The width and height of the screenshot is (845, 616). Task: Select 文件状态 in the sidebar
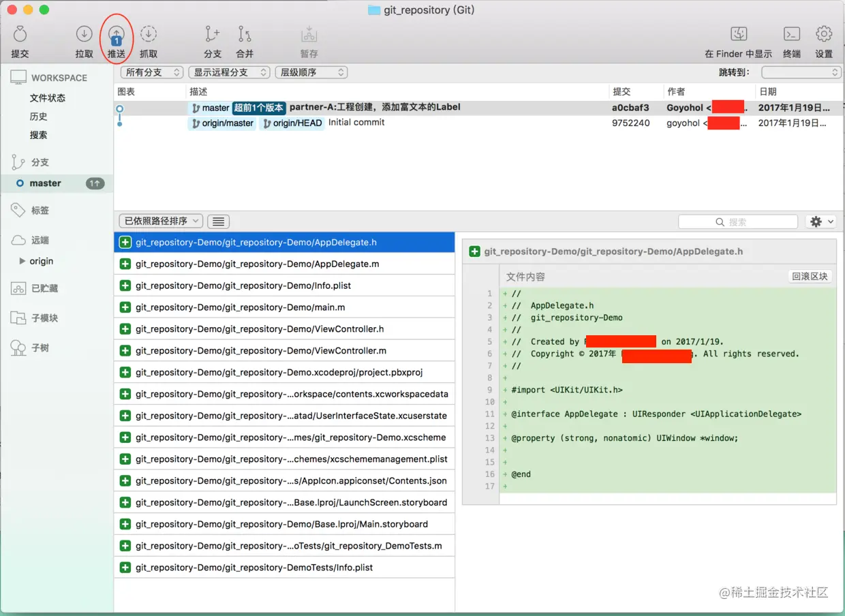tap(48, 98)
